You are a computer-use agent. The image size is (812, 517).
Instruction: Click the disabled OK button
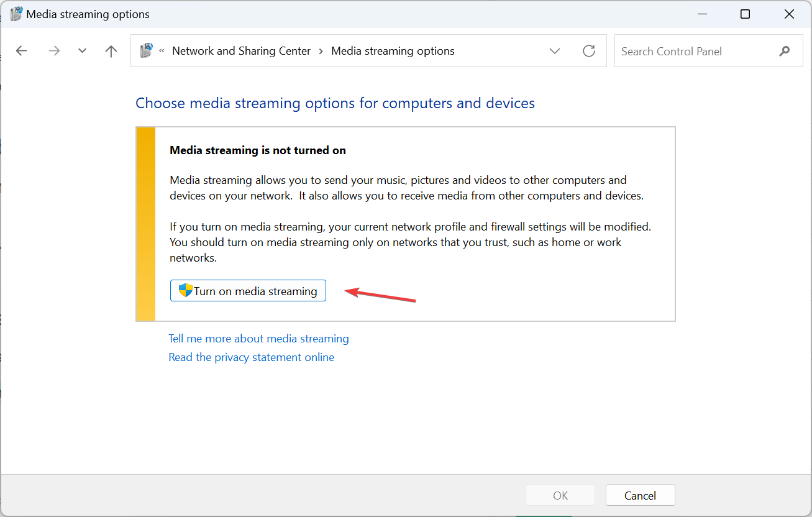pyautogui.click(x=560, y=495)
